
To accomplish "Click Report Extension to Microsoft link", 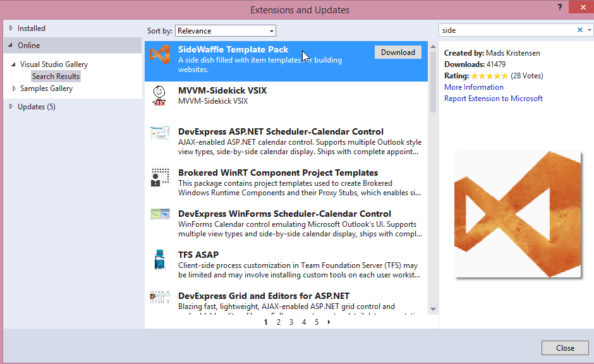I will click(494, 99).
